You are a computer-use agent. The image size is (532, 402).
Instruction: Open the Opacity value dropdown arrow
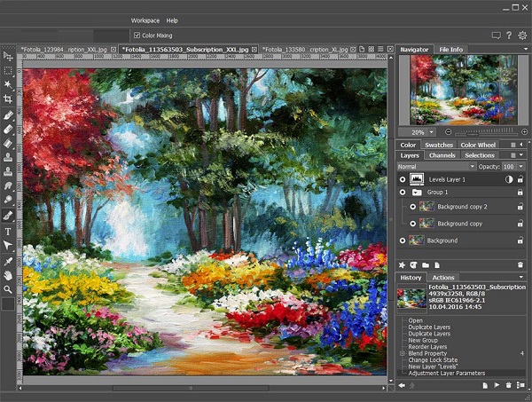coord(521,166)
